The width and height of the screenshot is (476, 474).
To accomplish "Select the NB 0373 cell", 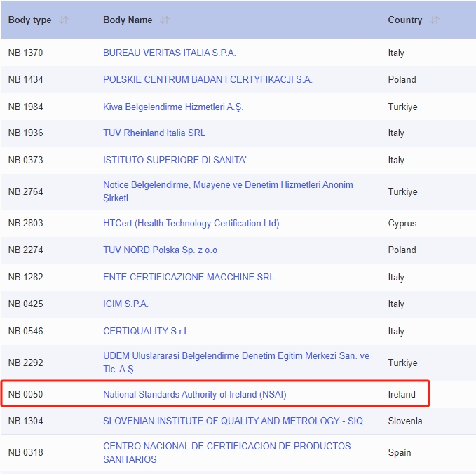I will [x=25, y=160].
